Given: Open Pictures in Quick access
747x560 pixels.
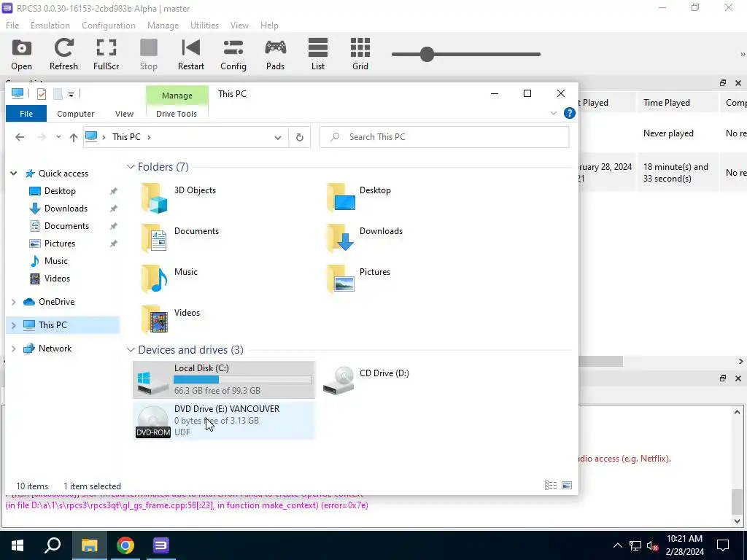Looking at the screenshot, I should pyautogui.click(x=60, y=244).
